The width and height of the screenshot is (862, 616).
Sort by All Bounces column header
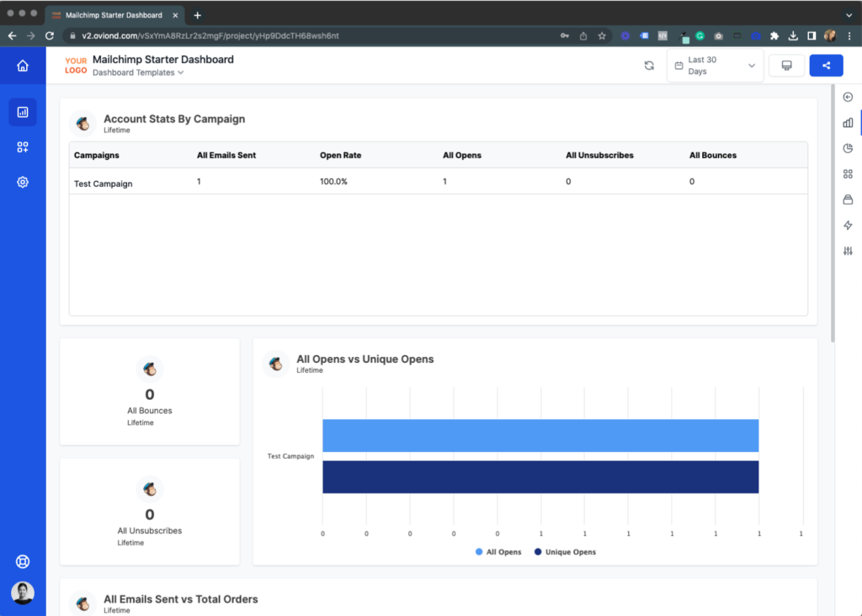click(713, 155)
